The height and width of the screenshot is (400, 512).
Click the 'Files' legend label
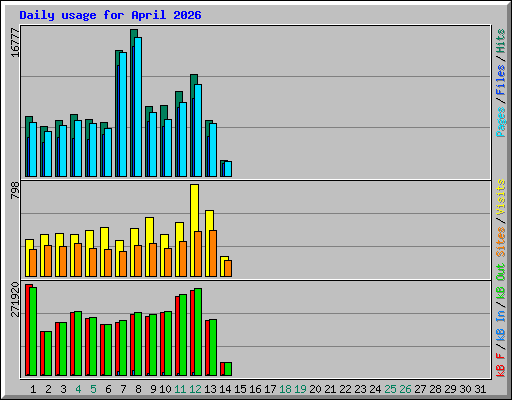pyautogui.click(x=500, y=80)
